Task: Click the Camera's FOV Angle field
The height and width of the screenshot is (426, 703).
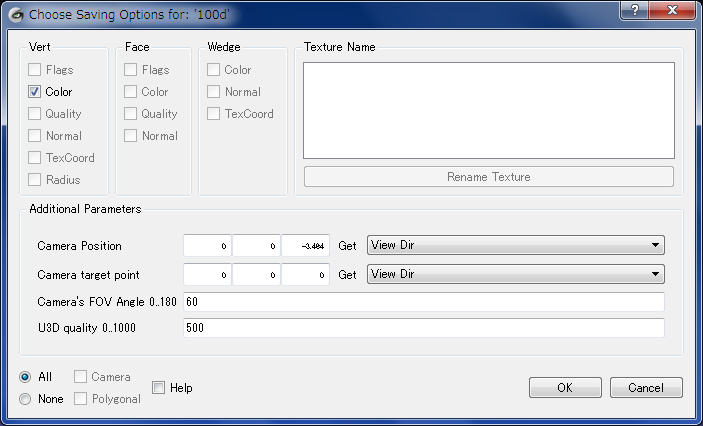Action: click(x=424, y=302)
